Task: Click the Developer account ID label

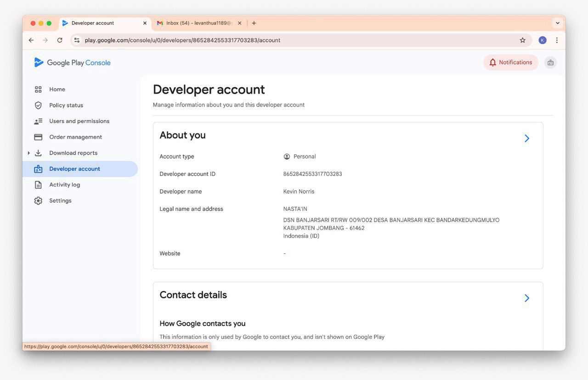Action: (187, 174)
